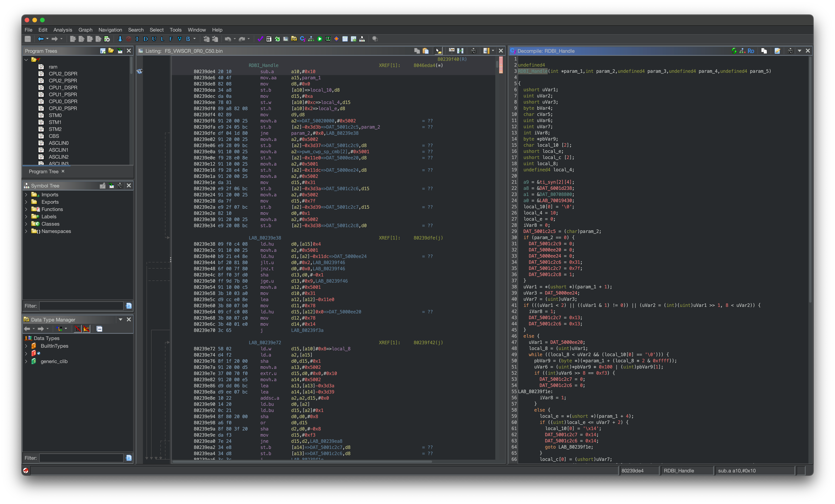
Task: Expand the Exports folder in Symbol Tree
Action: pos(26,202)
